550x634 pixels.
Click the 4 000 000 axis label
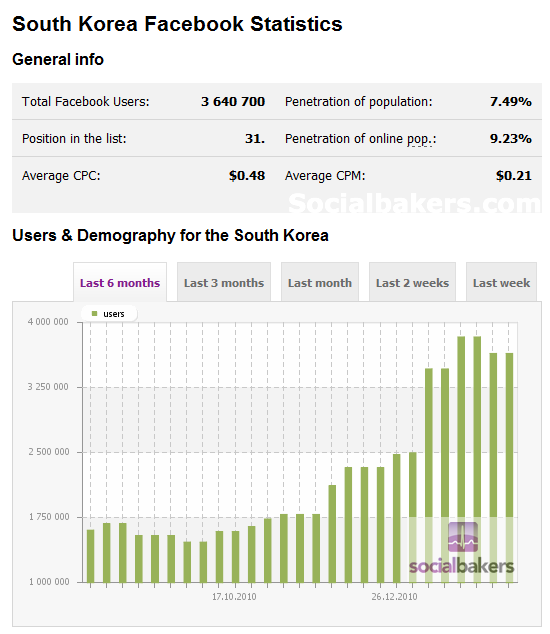(x=48, y=322)
